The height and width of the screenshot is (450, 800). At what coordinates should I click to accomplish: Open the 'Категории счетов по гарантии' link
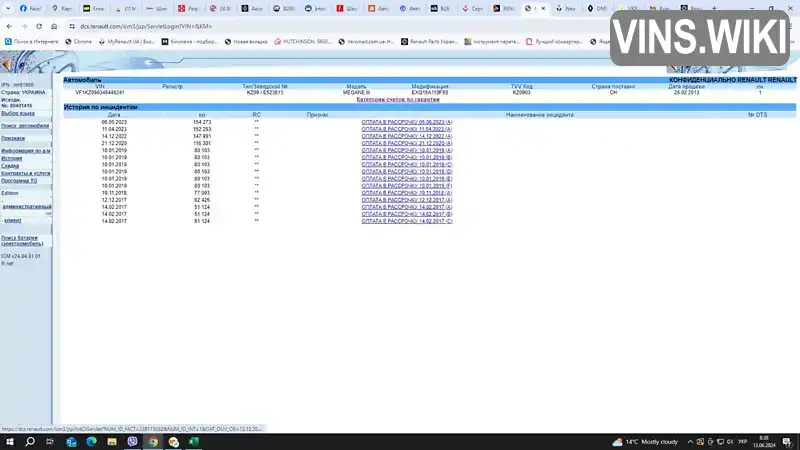[x=398, y=99]
